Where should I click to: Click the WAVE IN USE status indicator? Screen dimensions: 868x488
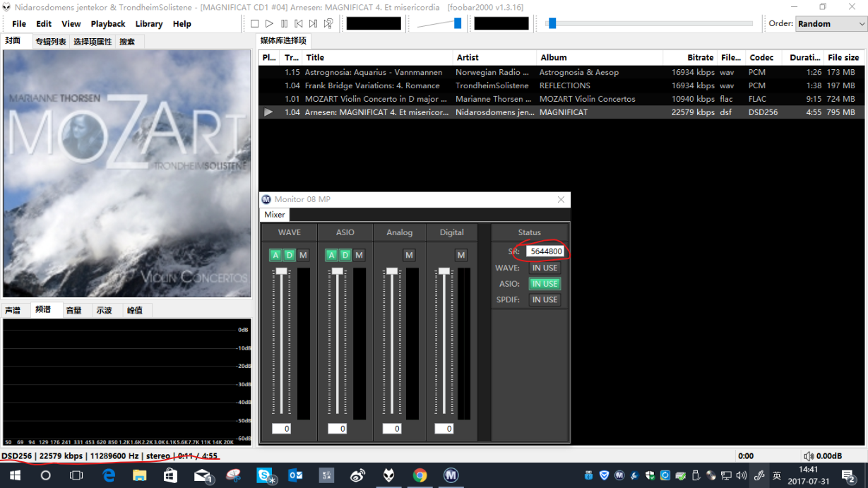tap(545, 268)
